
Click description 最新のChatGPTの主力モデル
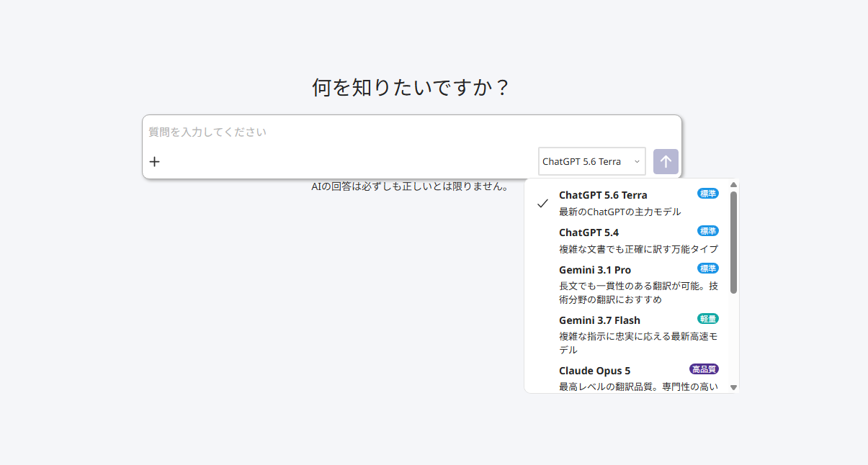[x=620, y=212]
